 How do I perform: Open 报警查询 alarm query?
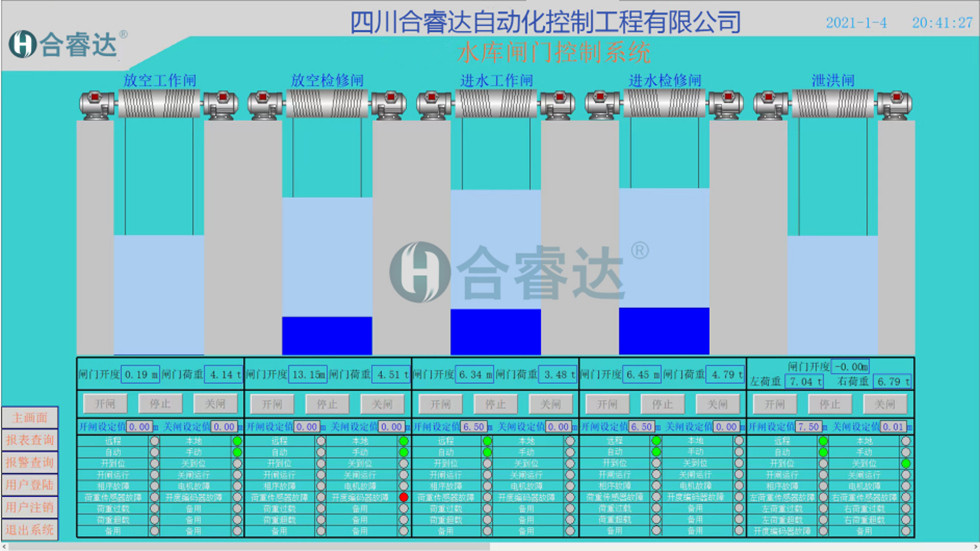tap(29, 462)
